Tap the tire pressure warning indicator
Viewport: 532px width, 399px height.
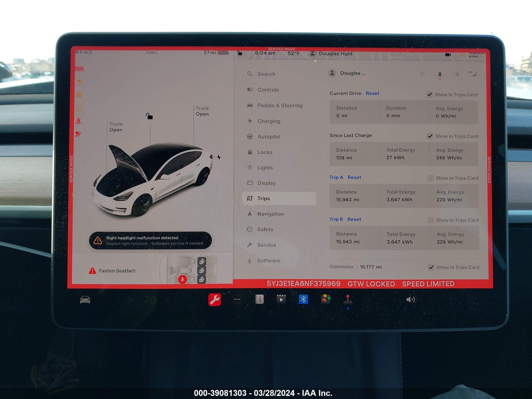click(79, 108)
